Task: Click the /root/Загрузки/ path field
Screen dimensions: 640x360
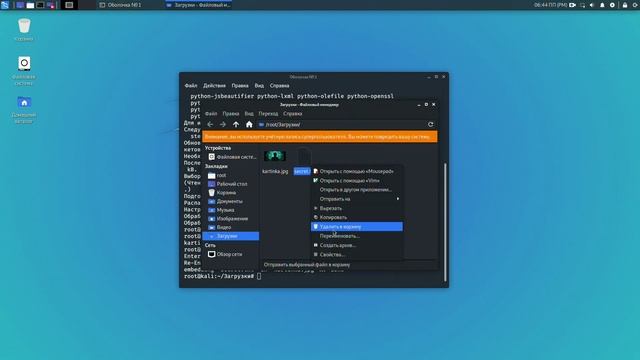Action: coord(341,124)
